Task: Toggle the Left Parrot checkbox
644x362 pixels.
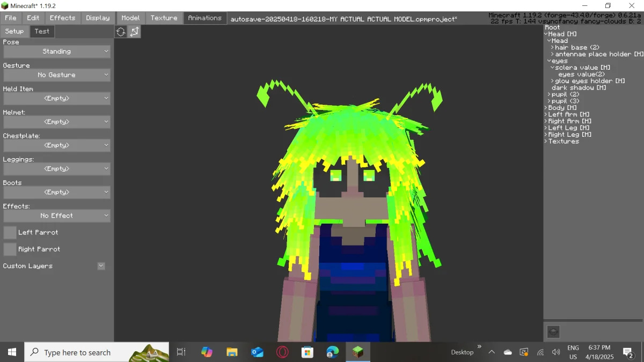Action: tap(10, 232)
